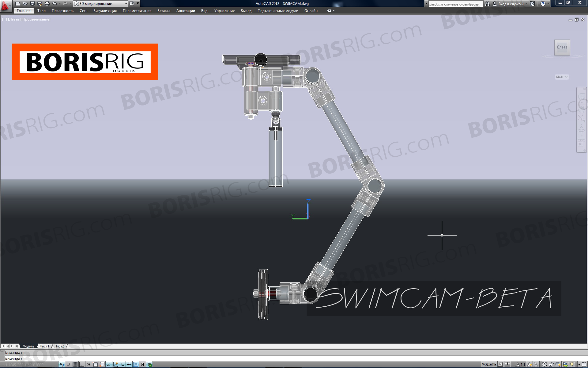The image size is (588, 368).
Task: Toggle Grid Display in status bar
Action: [x=75, y=365]
